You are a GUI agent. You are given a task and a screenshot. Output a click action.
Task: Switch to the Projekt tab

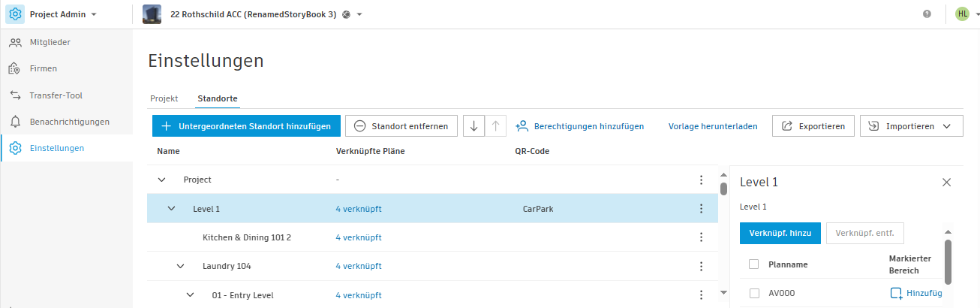164,98
